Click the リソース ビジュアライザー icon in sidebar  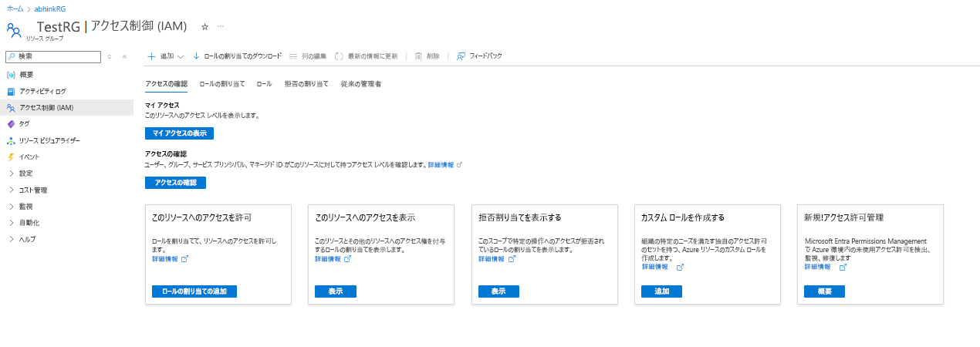click(x=11, y=140)
